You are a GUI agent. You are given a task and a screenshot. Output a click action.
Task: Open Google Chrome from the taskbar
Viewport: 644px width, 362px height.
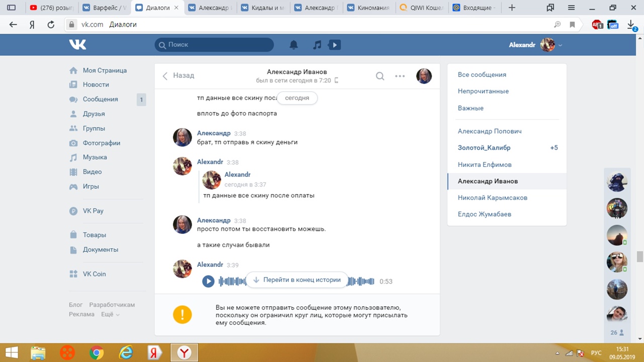[97, 352]
